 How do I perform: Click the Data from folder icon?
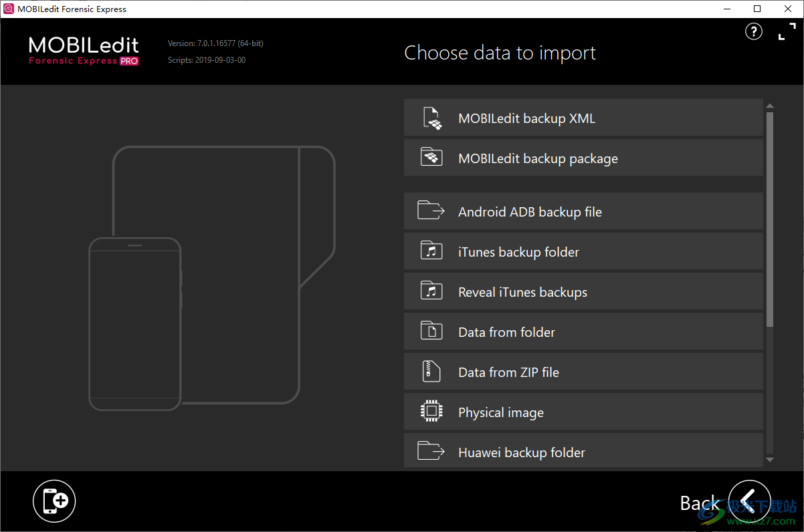click(431, 331)
